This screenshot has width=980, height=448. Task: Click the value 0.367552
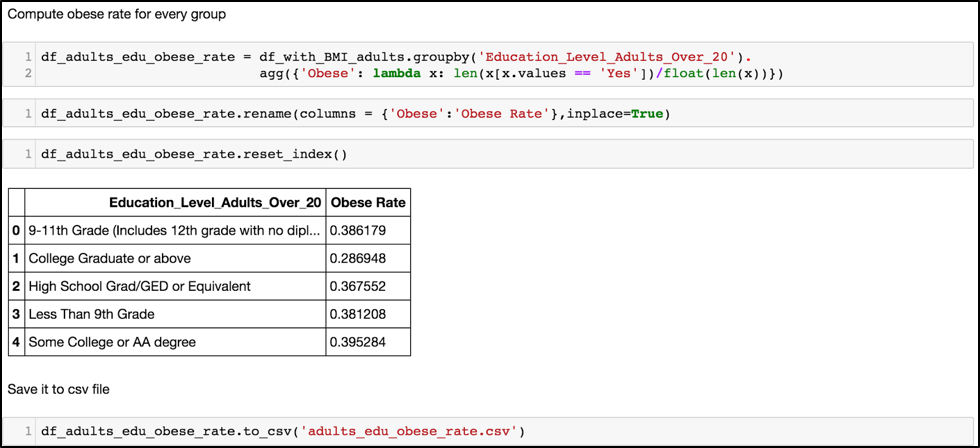coord(358,286)
